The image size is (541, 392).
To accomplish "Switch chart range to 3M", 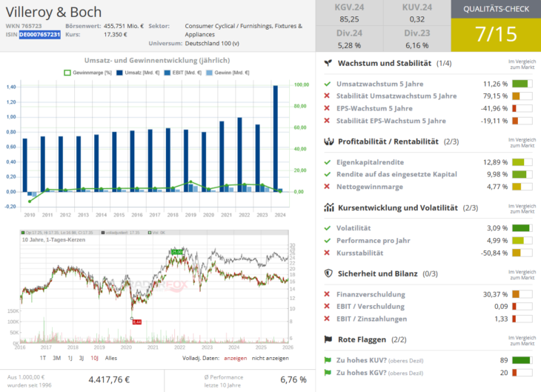I will coord(57,358).
